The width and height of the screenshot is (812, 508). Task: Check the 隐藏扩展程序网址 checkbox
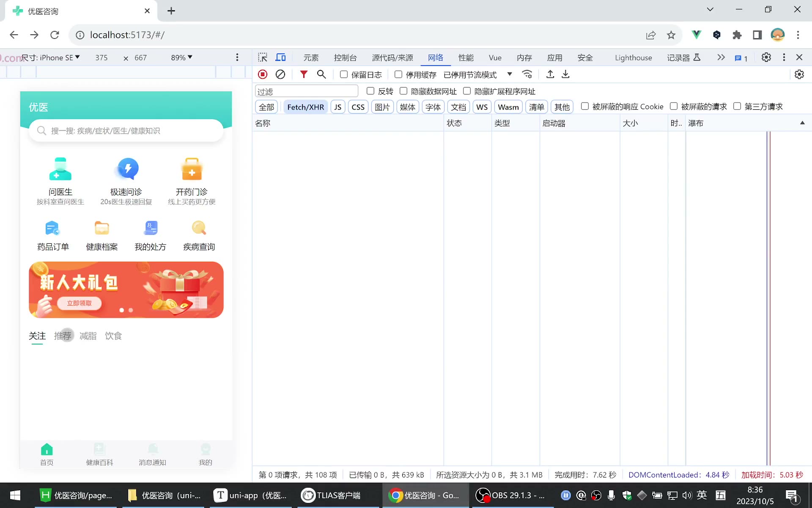tap(467, 91)
